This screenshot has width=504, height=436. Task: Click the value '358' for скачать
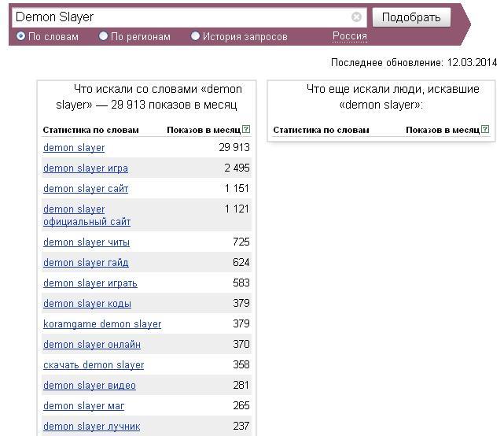coord(241,364)
